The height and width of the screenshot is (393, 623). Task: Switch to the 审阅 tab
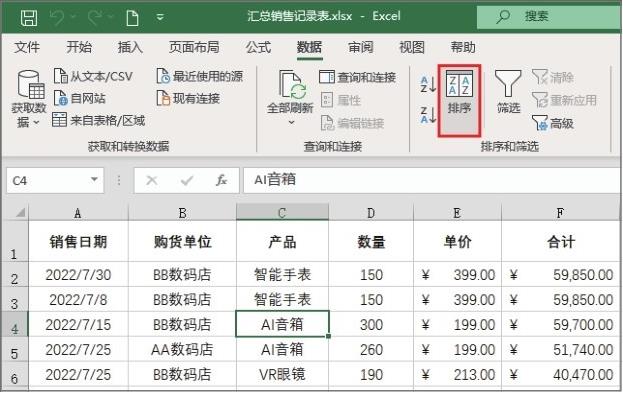pos(361,47)
